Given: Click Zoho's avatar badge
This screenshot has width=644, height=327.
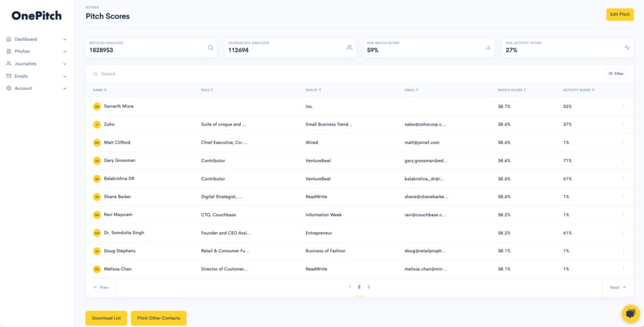Looking at the screenshot, I should point(97,125).
